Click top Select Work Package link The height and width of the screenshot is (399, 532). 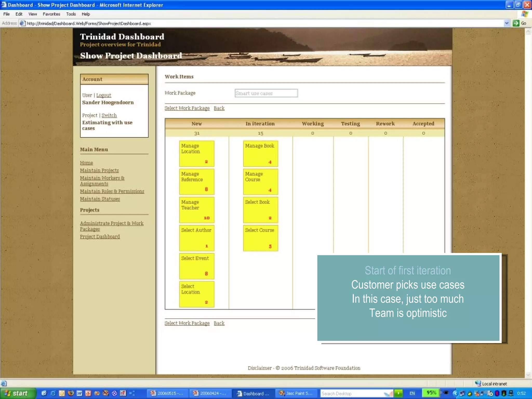[x=187, y=108]
